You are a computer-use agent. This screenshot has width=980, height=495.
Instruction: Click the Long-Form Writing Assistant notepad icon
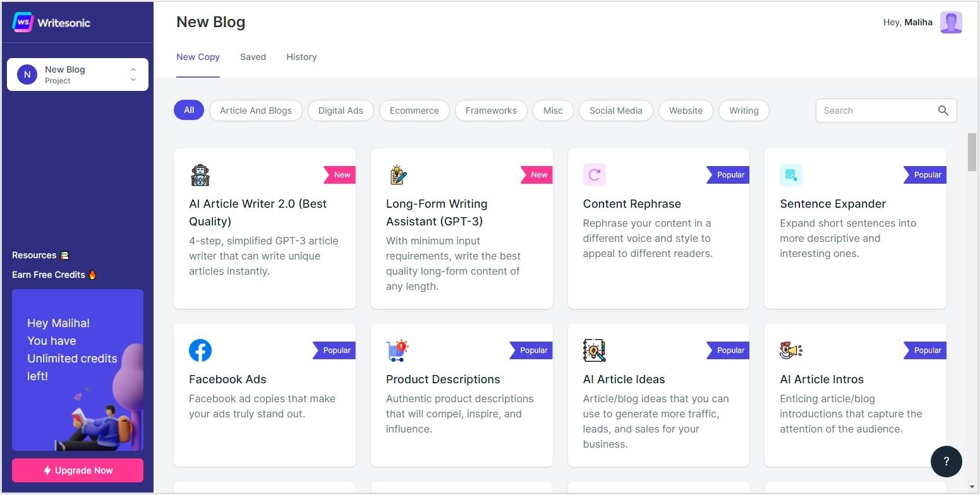(397, 175)
